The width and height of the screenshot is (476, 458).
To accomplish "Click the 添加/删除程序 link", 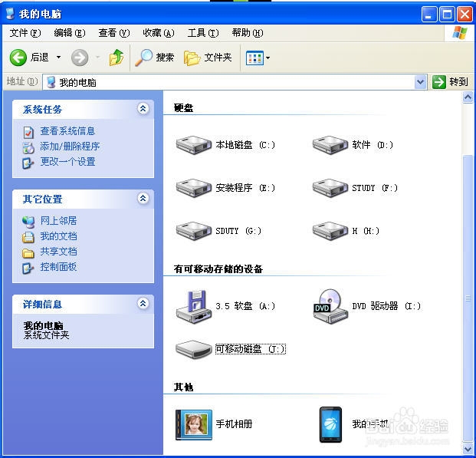I will [70, 147].
